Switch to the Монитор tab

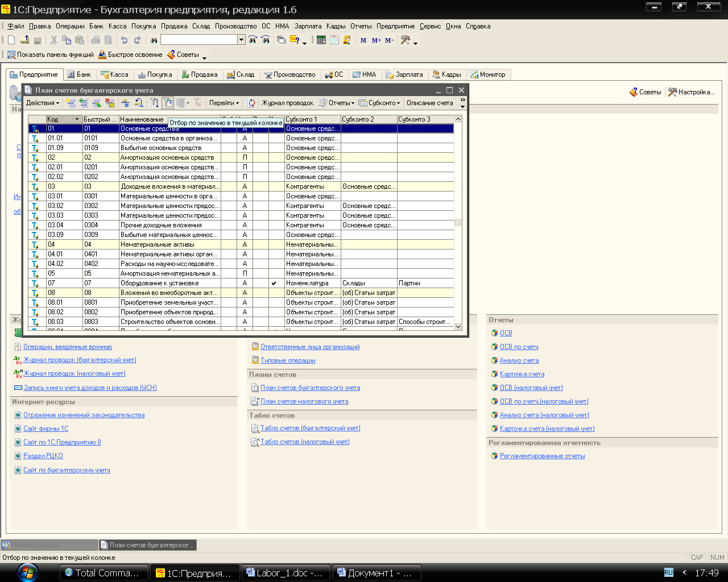[488, 74]
